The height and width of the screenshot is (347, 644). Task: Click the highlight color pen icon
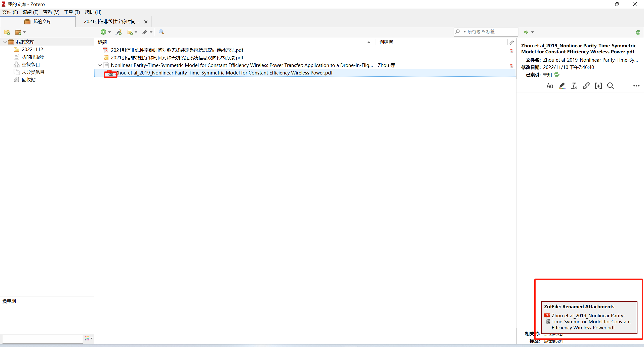click(562, 86)
